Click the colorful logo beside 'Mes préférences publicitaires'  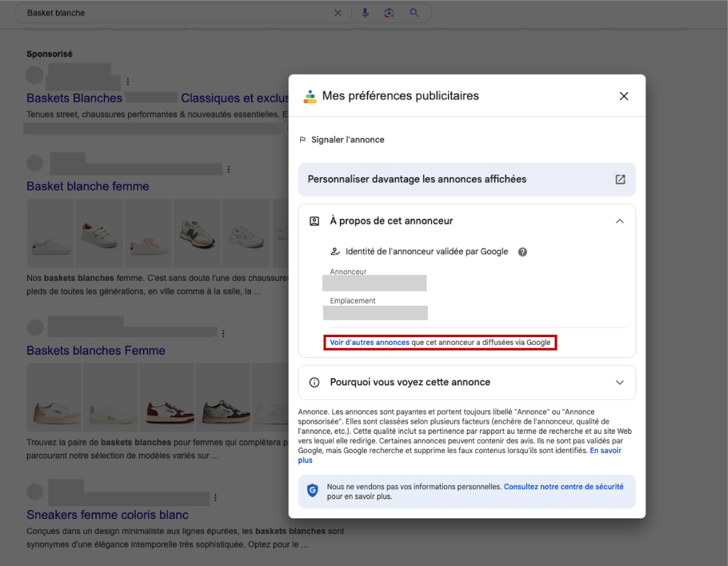coord(310,96)
